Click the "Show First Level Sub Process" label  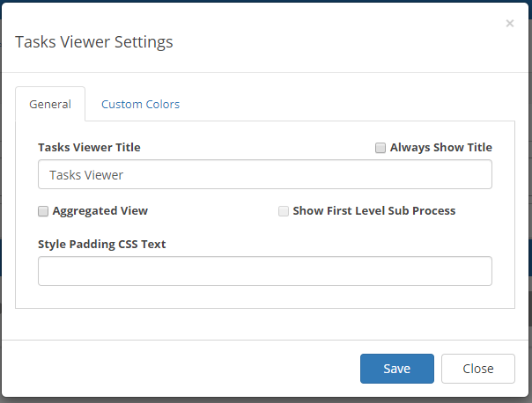373,211
